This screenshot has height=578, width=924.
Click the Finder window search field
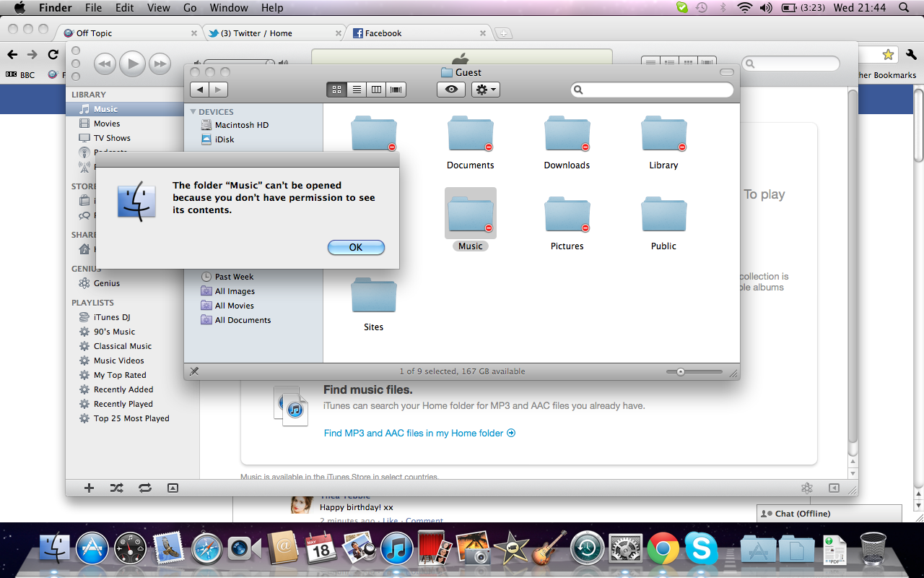click(x=652, y=90)
